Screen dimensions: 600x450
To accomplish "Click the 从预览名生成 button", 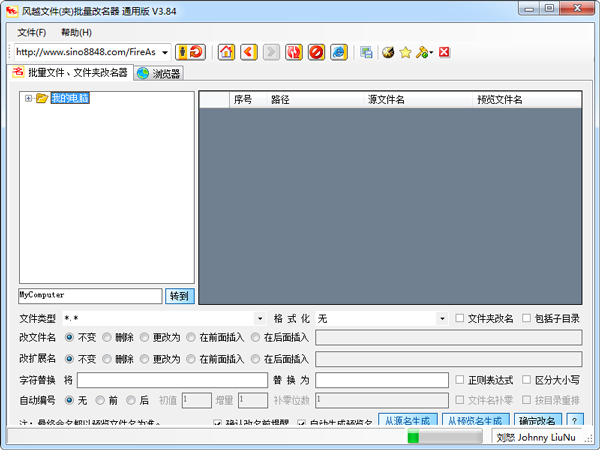I will pyautogui.click(x=475, y=420).
